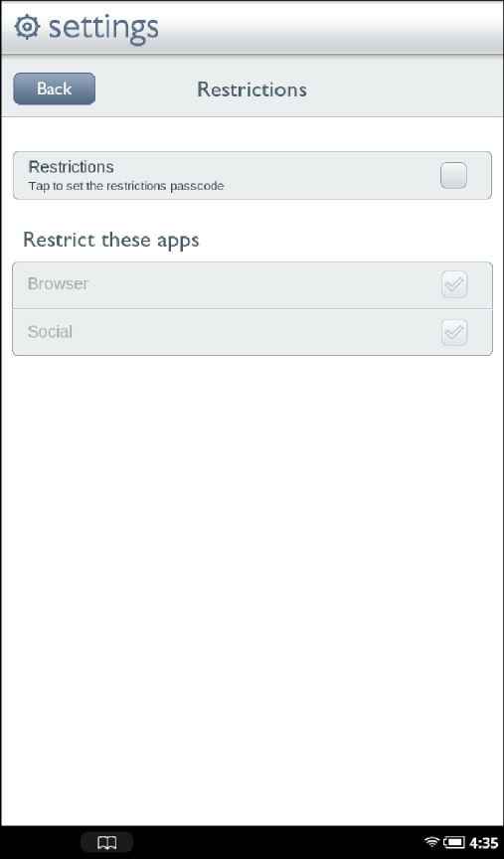Tap the book icon in bottom bar
This screenshot has width=504, height=859.
click(106, 842)
